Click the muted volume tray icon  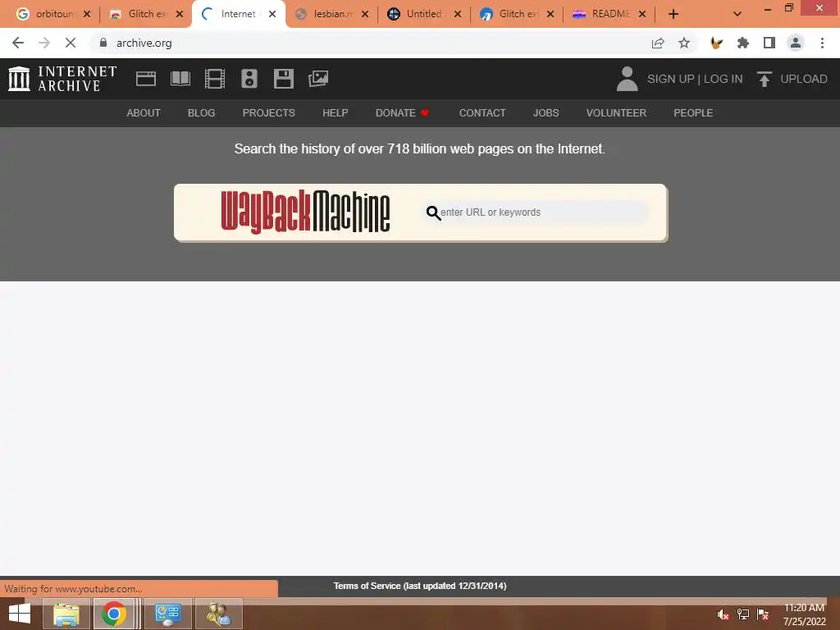tap(723, 614)
